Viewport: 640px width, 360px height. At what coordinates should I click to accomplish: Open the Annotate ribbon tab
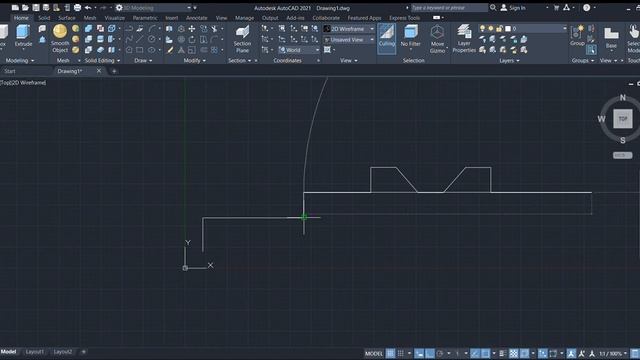196,18
